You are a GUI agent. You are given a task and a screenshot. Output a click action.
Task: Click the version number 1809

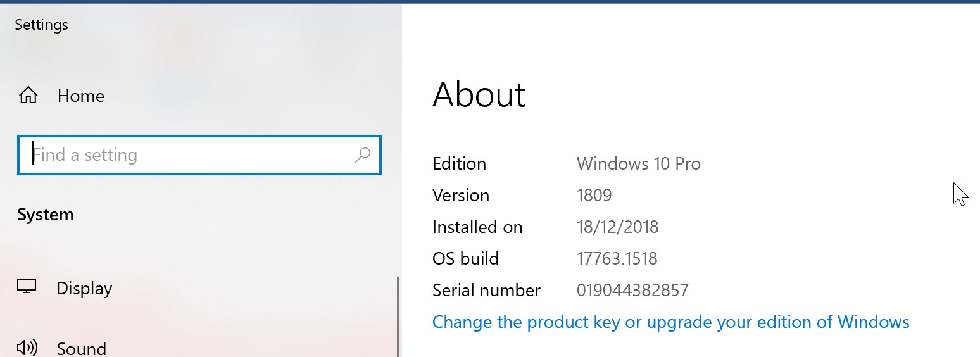point(594,196)
